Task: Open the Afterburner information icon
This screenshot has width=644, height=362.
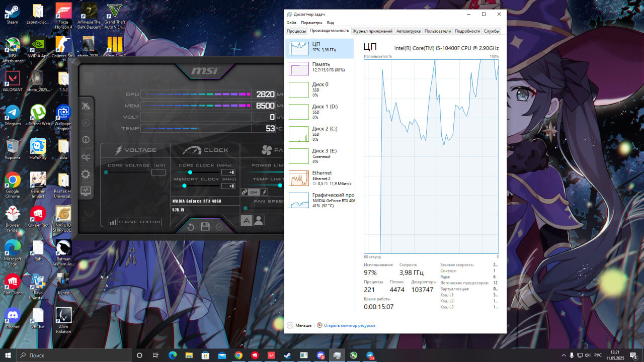Action: pyautogui.click(x=86, y=140)
